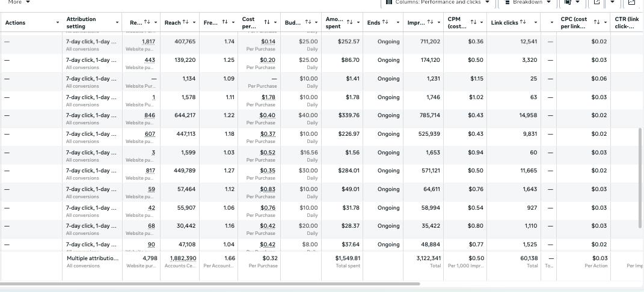This screenshot has height=292, width=644.
Task: Open the More menu
Action: click(19, 2)
